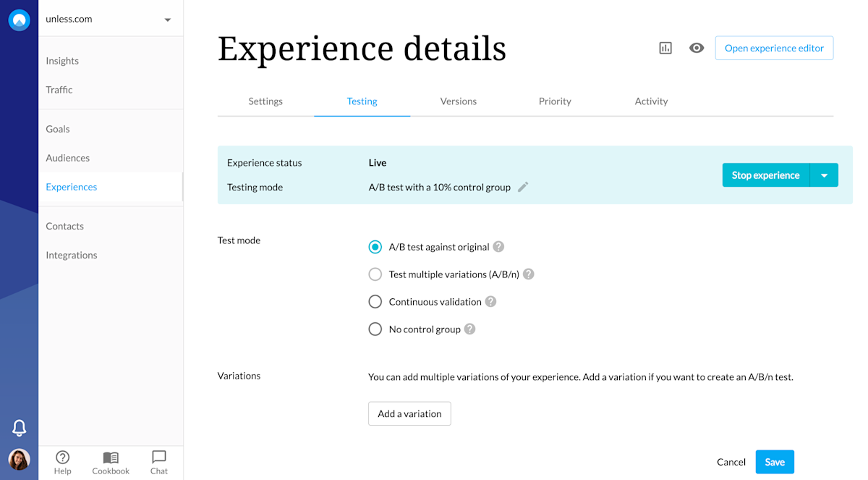Open the Help icon

63,462
